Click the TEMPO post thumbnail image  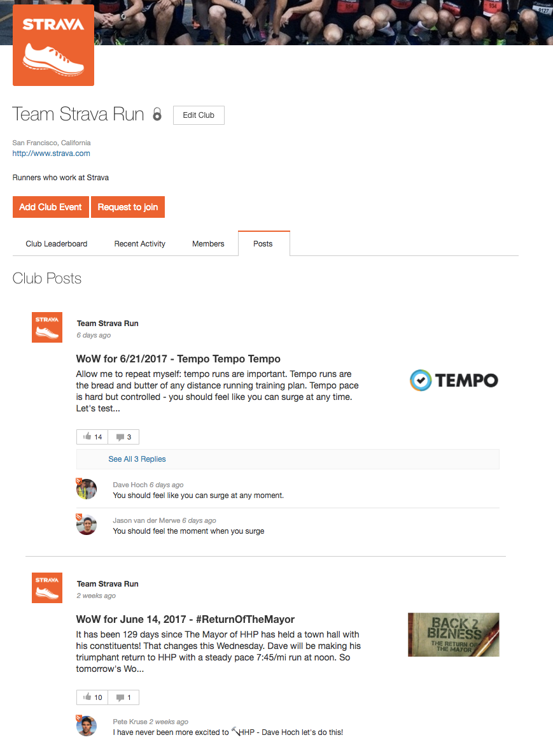(454, 380)
